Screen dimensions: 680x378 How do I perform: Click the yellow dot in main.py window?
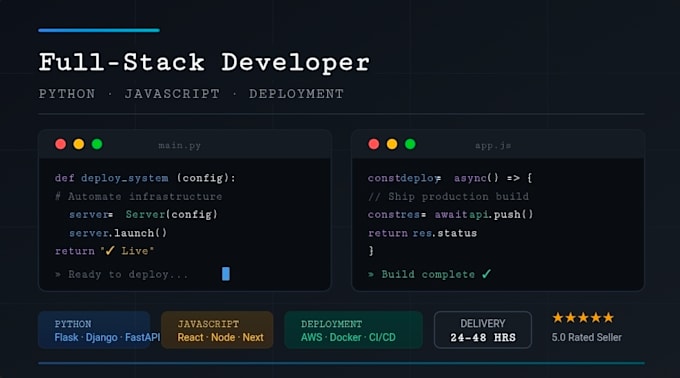point(79,144)
